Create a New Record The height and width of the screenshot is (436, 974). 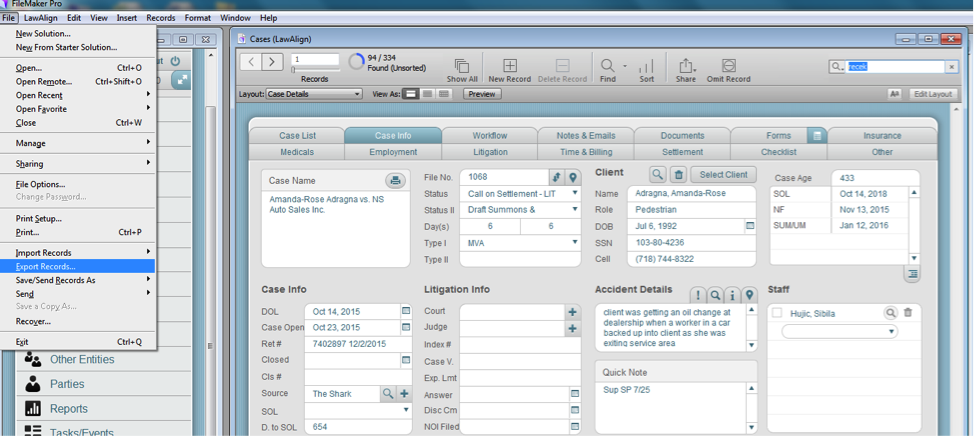pyautogui.click(x=509, y=65)
